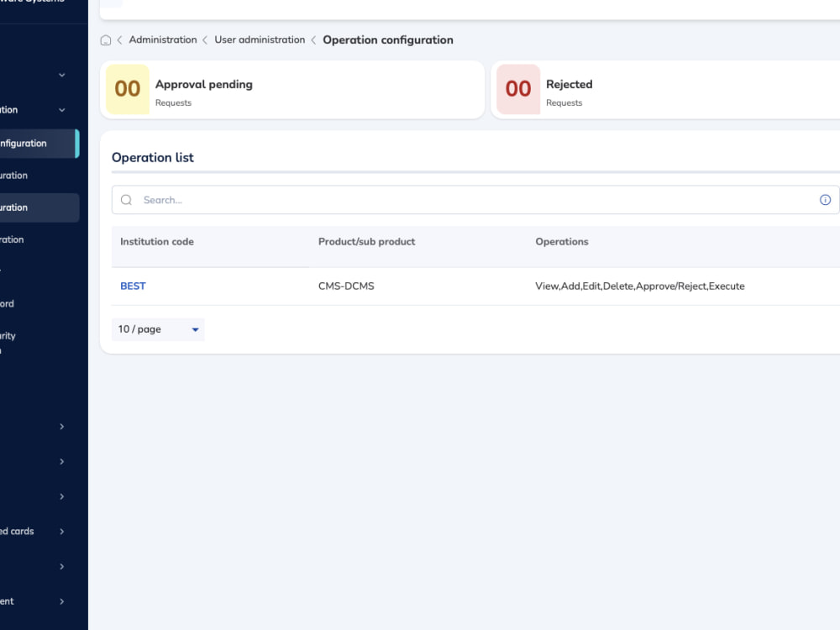Click the red 00 rejected counter
The width and height of the screenshot is (840, 630).
pos(518,89)
